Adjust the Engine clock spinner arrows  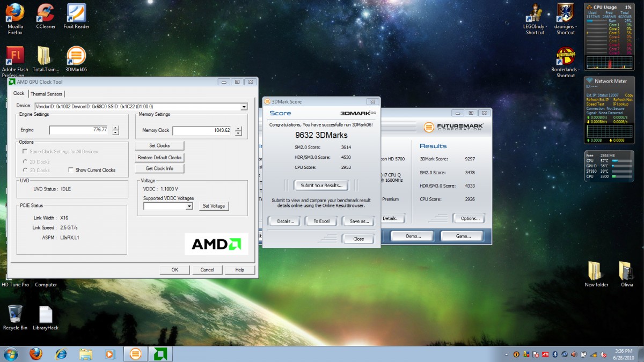coord(115,130)
